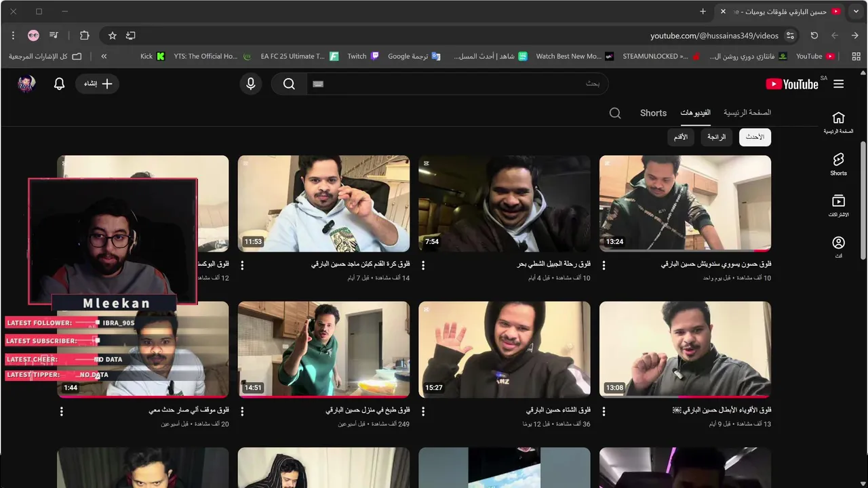Screen dimensions: 868x488
Task: Select the Oldest (الأقدم) filter chip
Action: coord(680,137)
